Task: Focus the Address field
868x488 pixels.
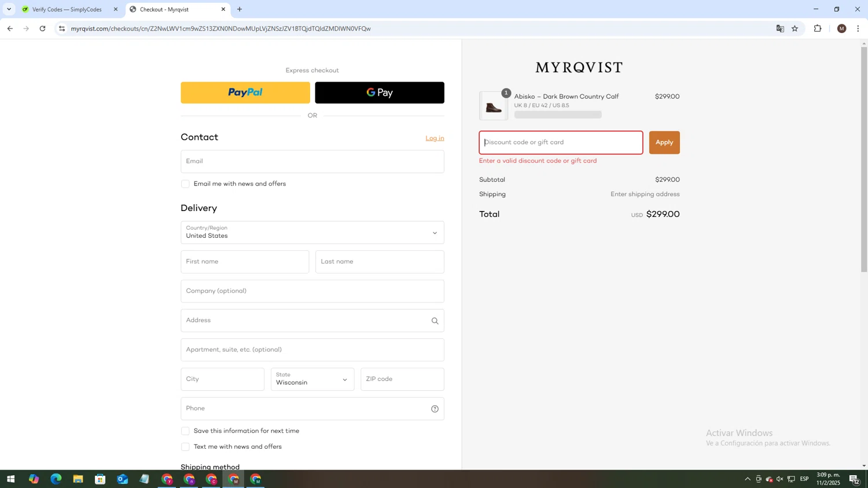Action: pyautogui.click(x=312, y=320)
